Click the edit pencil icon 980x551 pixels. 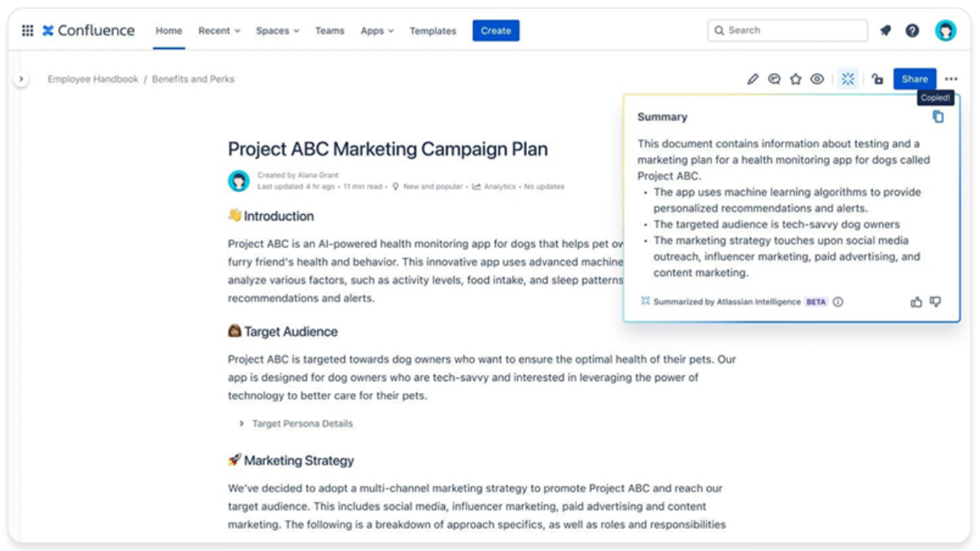click(752, 79)
